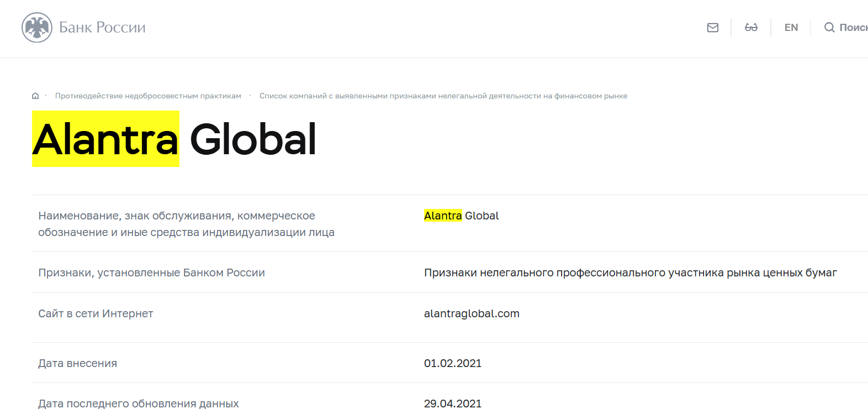This screenshot has width=868, height=419.
Task: Click the search magnifier icon
Action: coord(829,28)
